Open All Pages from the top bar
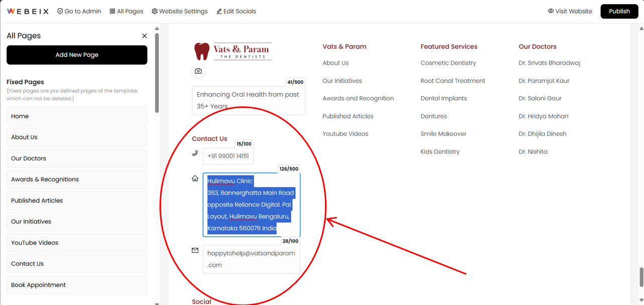Screen dimensions: 644x305 (126, 11)
